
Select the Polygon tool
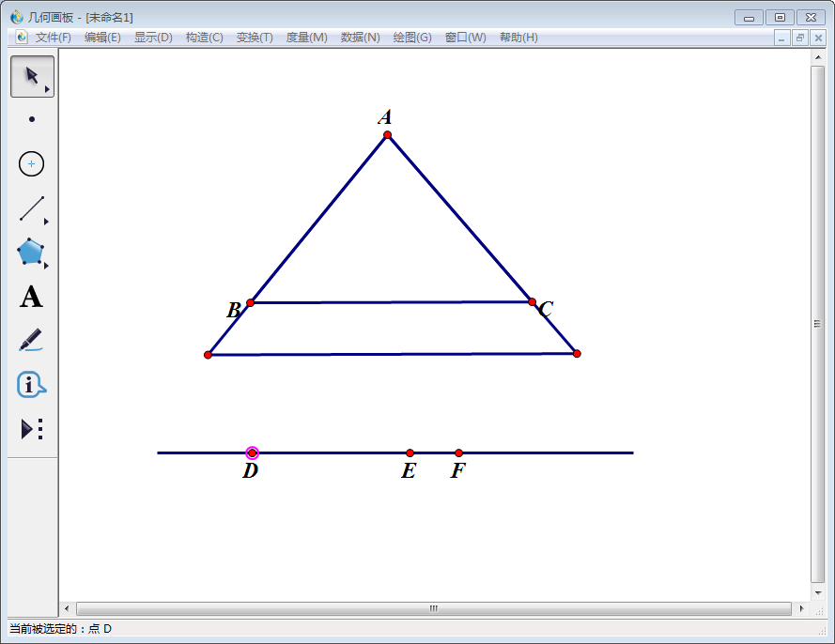[x=30, y=252]
